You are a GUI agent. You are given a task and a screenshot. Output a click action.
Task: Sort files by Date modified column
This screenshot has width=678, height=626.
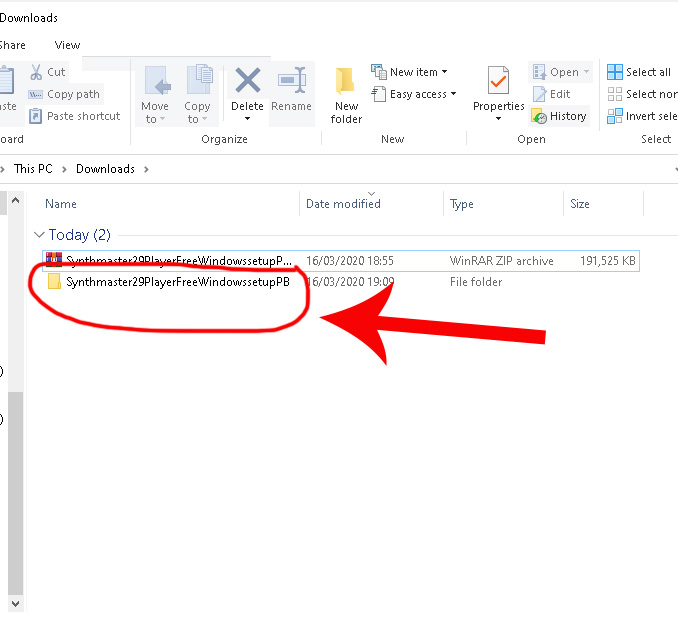343,204
